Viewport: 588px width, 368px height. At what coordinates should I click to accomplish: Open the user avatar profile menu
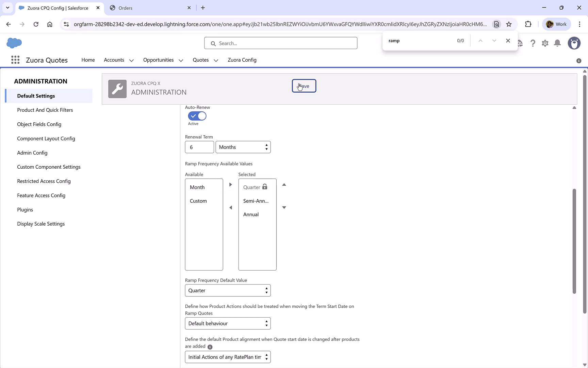(574, 43)
